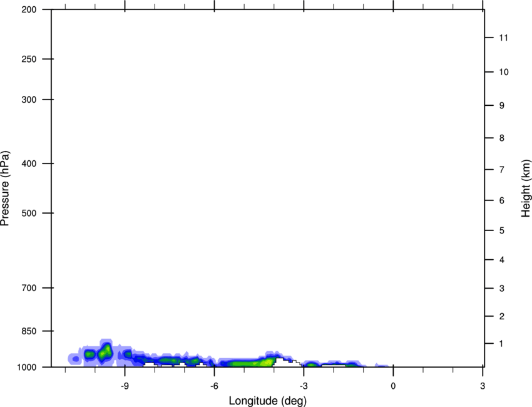The height and width of the screenshot is (407, 532).
Task: Click the 500 pressure tick label
Action: pyautogui.click(x=29, y=213)
